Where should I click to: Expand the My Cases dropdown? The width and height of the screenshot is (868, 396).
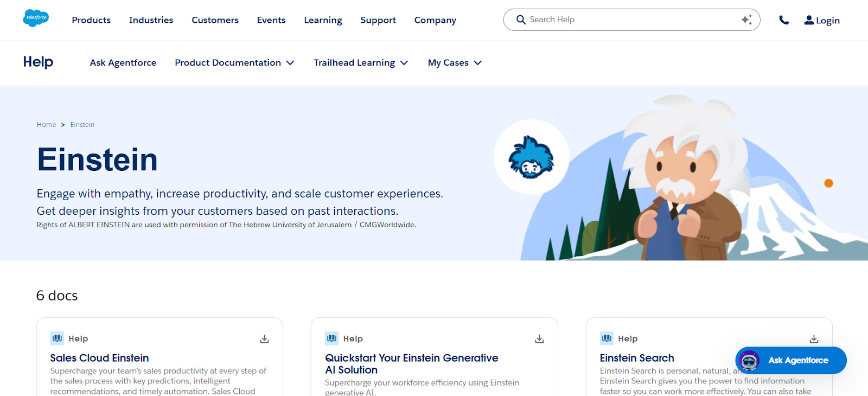[455, 63]
